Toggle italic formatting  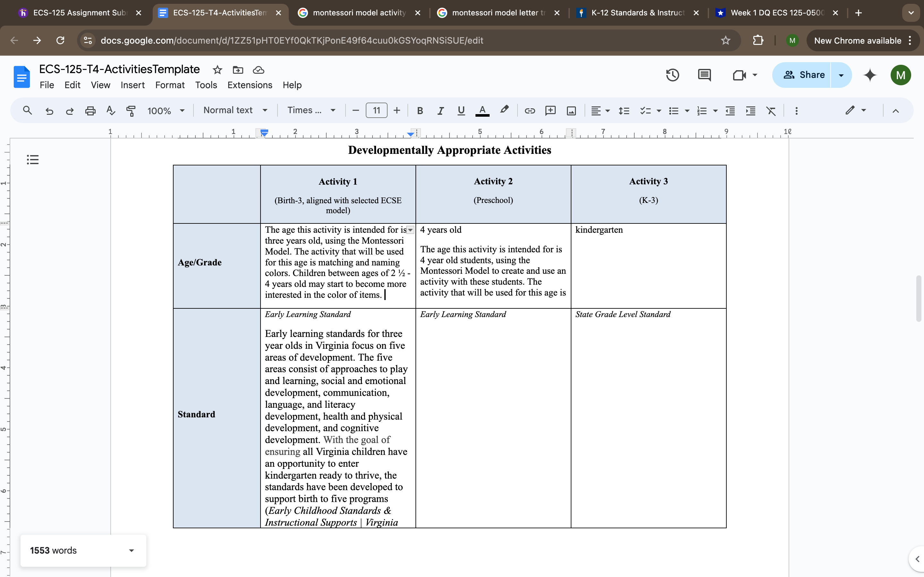(x=441, y=111)
